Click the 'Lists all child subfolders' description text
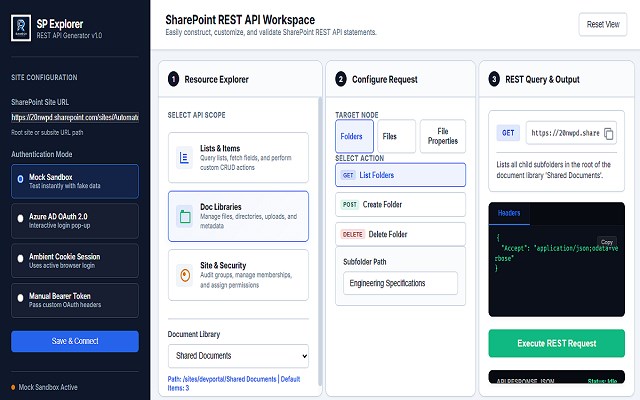Viewport: 640px width, 400px height. click(x=553, y=170)
